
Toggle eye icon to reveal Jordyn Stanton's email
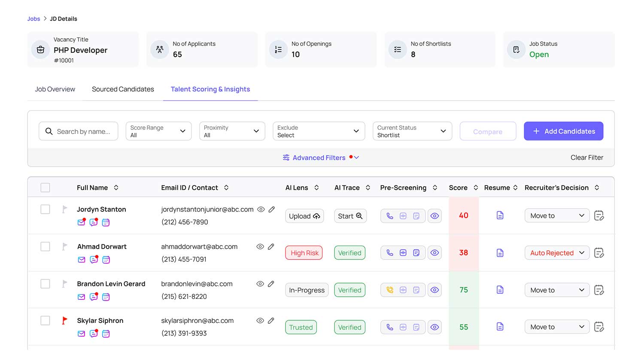pos(261,210)
